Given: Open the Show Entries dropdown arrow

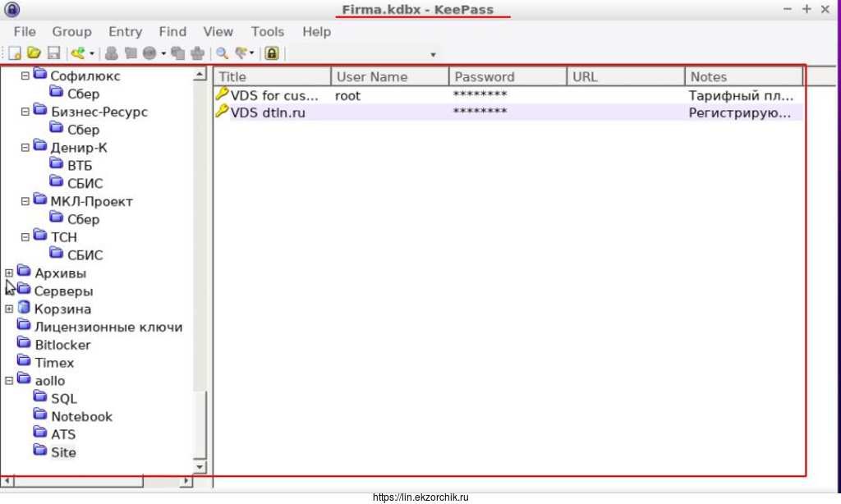Looking at the screenshot, I should point(251,53).
